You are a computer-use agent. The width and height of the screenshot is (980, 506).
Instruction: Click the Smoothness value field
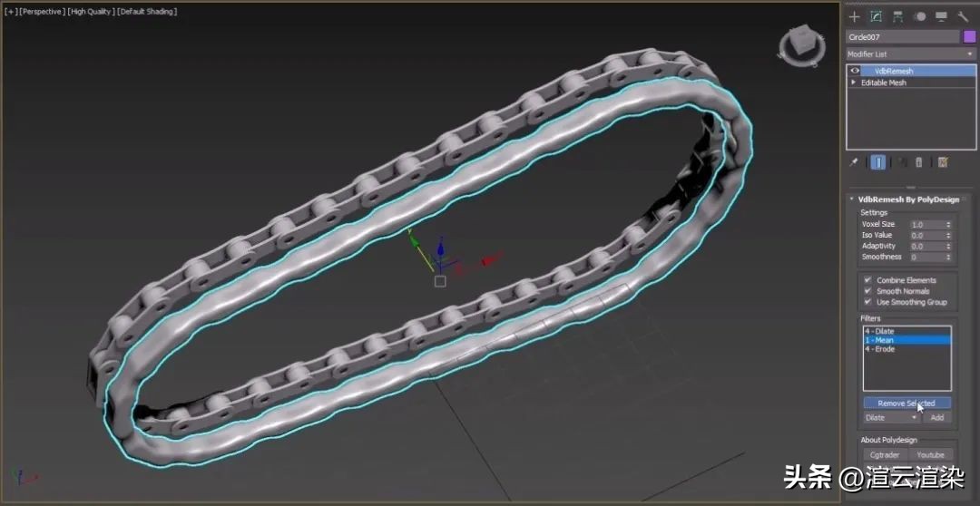926,257
